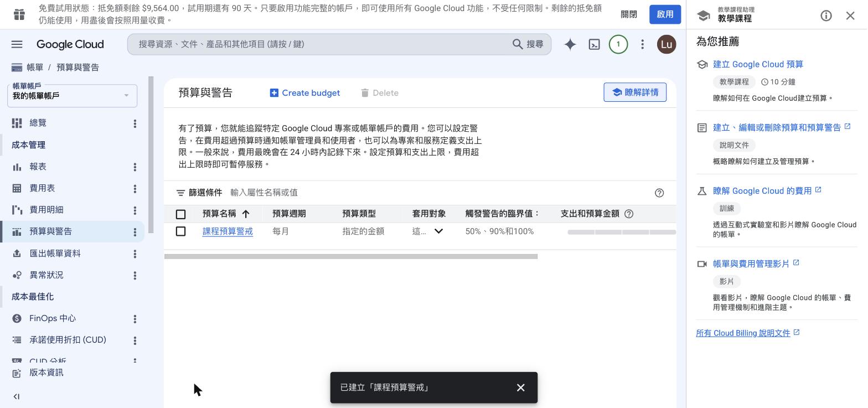Click 關閉 on the trial banner

tap(629, 14)
